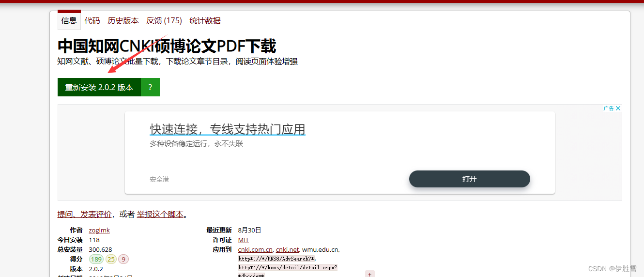Open the 历史版本 tab

point(123,20)
